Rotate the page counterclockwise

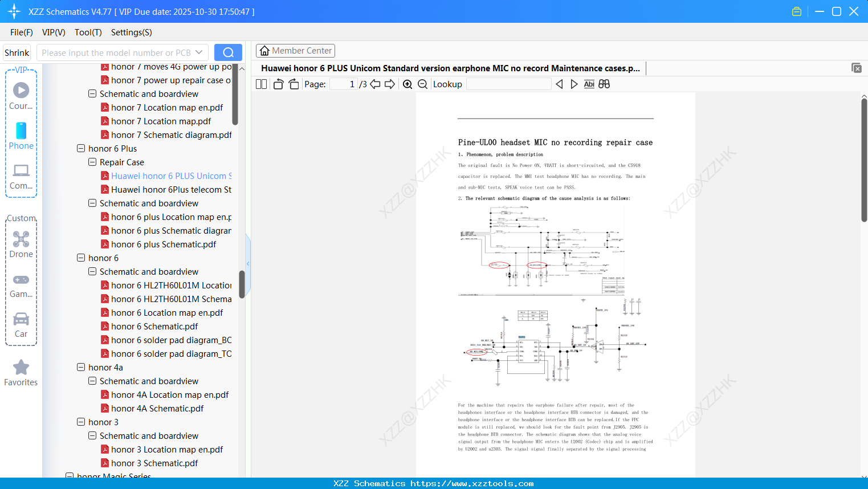[278, 84]
